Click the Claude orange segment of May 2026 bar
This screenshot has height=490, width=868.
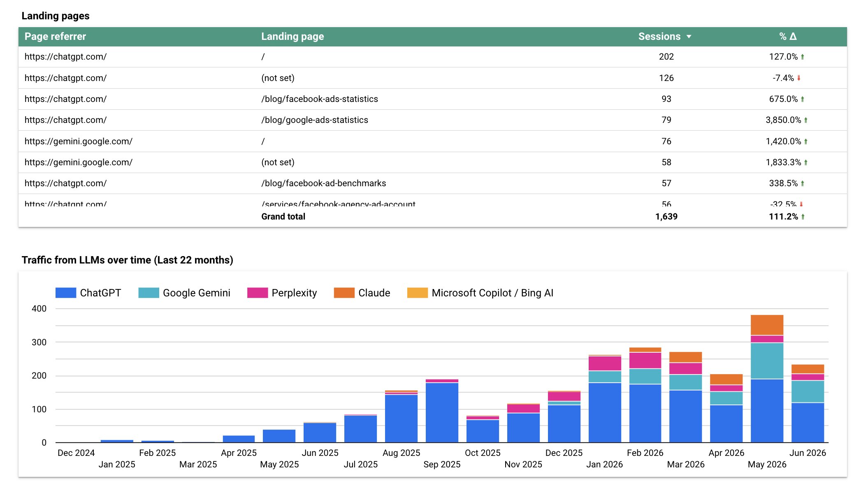tap(767, 325)
